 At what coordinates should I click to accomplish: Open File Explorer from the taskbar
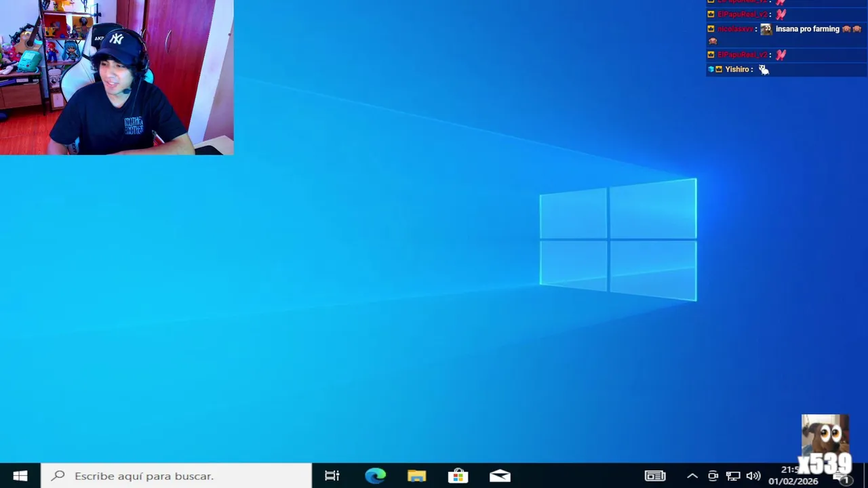416,476
